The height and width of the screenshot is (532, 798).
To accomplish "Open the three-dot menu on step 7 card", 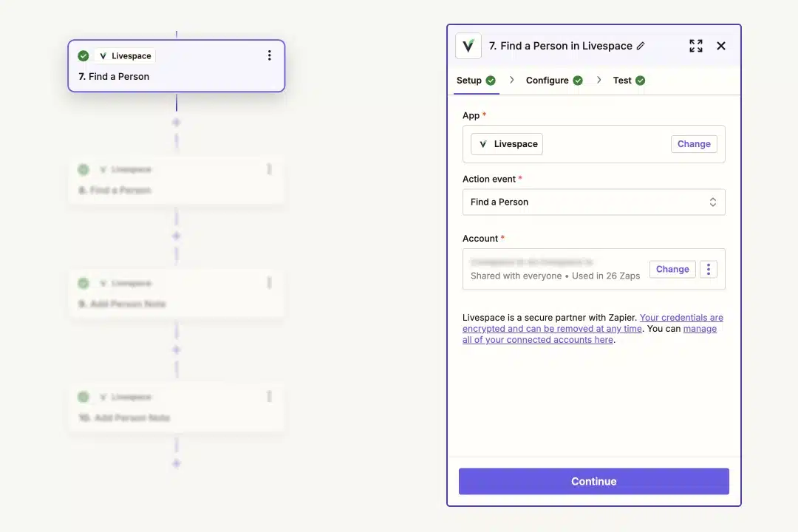I will click(269, 55).
